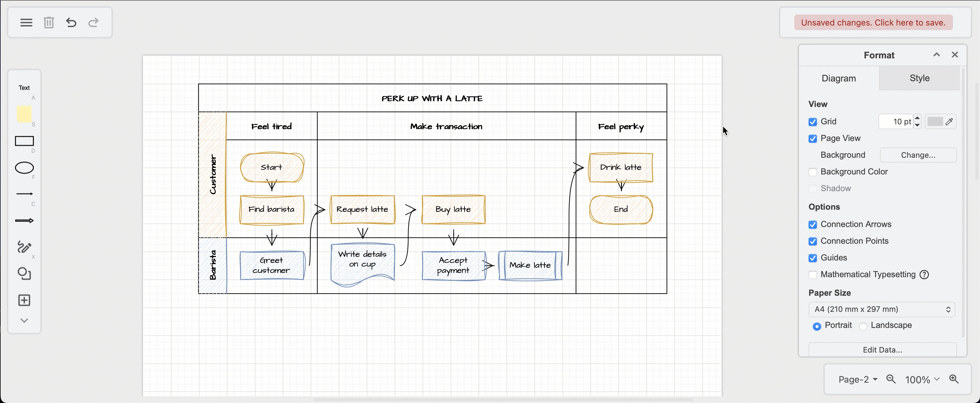Select the Freehand drawing tool
This screenshot has height=403, width=980.
click(x=24, y=248)
